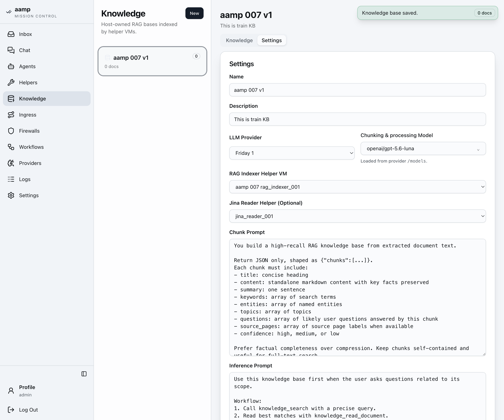Go to Workflows page
The height and width of the screenshot is (420, 504).
coord(47,147)
